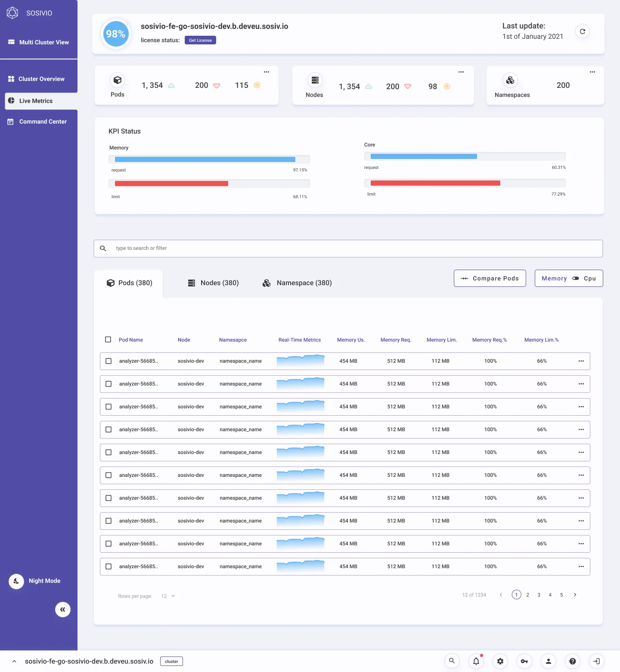This screenshot has width=620, height=672.
Task: Click the green up-arrow next to Pods 1,354
Action: point(171,86)
